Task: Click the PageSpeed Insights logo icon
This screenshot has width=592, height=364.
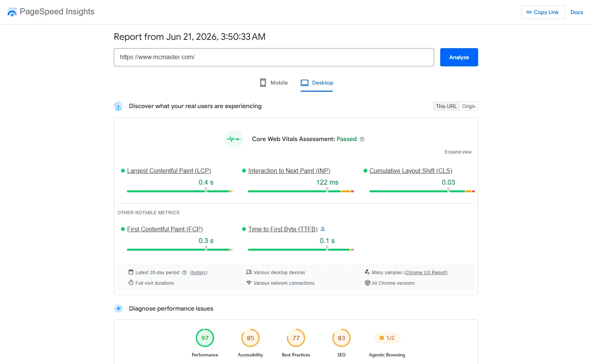Action: [12, 12]
